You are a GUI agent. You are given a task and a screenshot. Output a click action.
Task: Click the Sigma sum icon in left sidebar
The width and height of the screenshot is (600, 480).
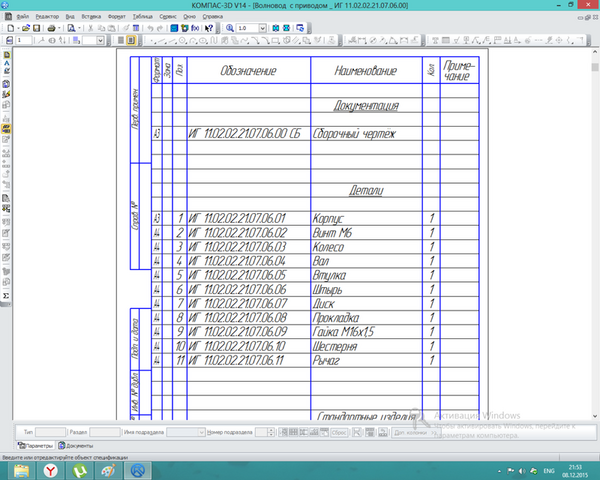(6, 296)
